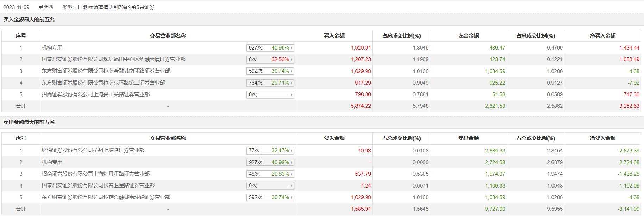Expand the 0次 box for 招商证券上海娄山关路

point(291,95)
